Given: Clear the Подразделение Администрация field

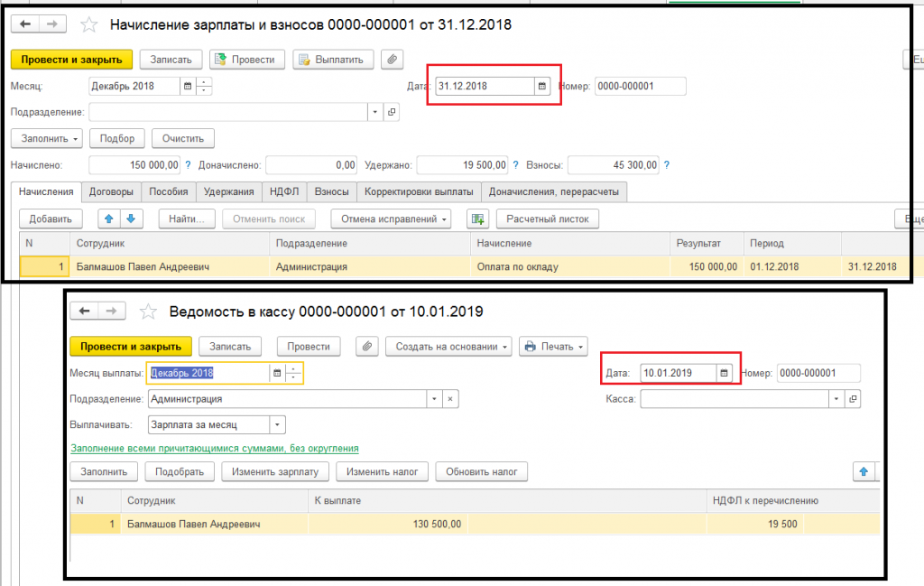Looking at the screenshot, I should pyautogui.click(x=450, y=398).
